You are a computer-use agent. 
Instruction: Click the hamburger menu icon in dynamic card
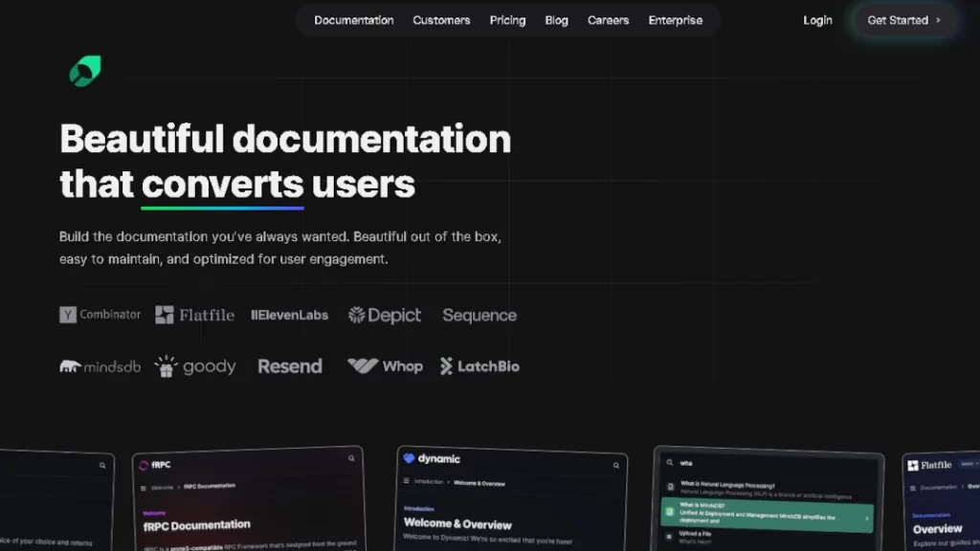pos(406,481)
